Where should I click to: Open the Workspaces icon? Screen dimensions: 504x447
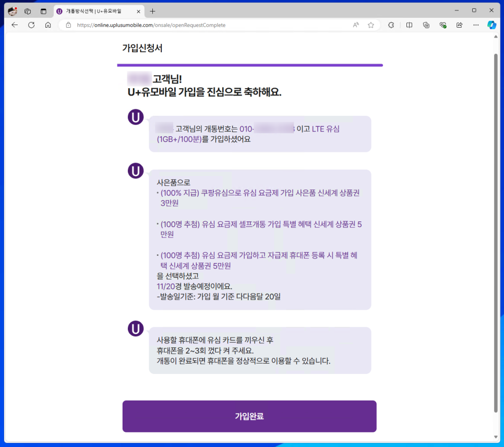coord(28,11)
